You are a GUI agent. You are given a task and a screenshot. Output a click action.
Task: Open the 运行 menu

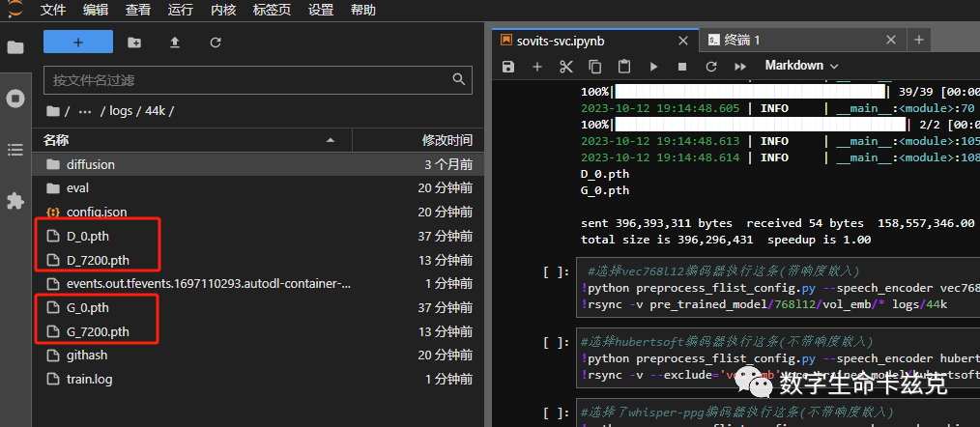tap(180, 10)
